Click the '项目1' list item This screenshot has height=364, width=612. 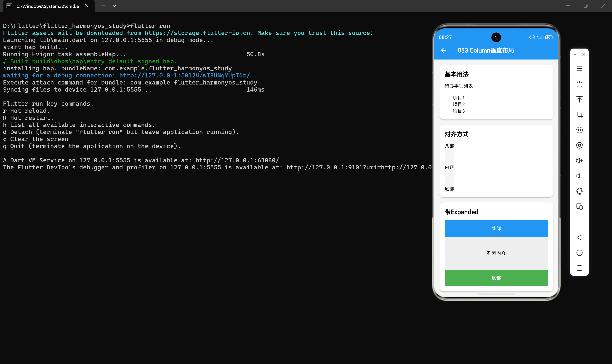(x=459, y=98)
